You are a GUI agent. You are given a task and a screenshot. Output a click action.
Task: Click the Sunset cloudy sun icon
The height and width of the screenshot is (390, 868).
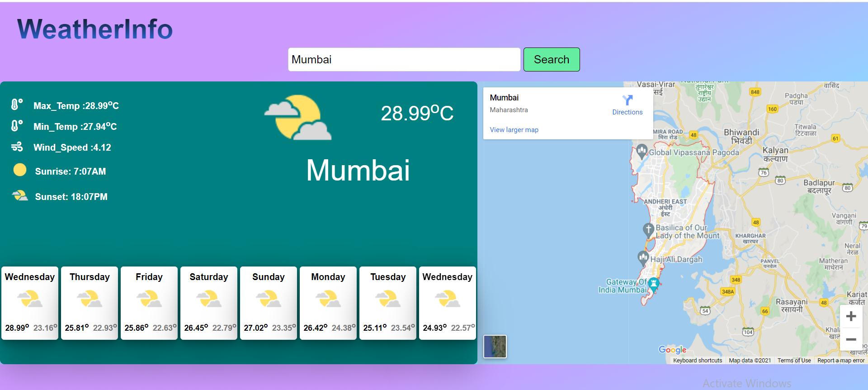pos(20,195)
